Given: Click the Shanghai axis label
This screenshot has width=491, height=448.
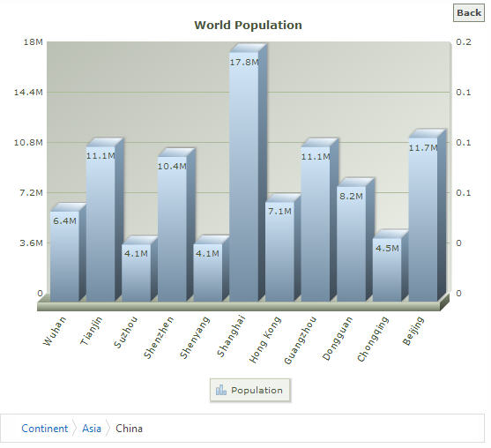Looking at the screenshot, I should pos(231,337).
